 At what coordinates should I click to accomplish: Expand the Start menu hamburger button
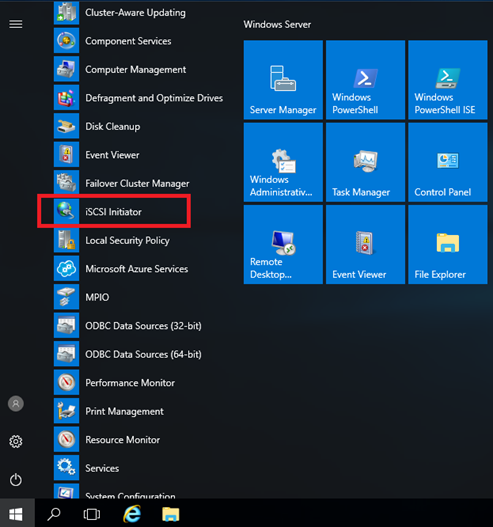coord(16,24)
